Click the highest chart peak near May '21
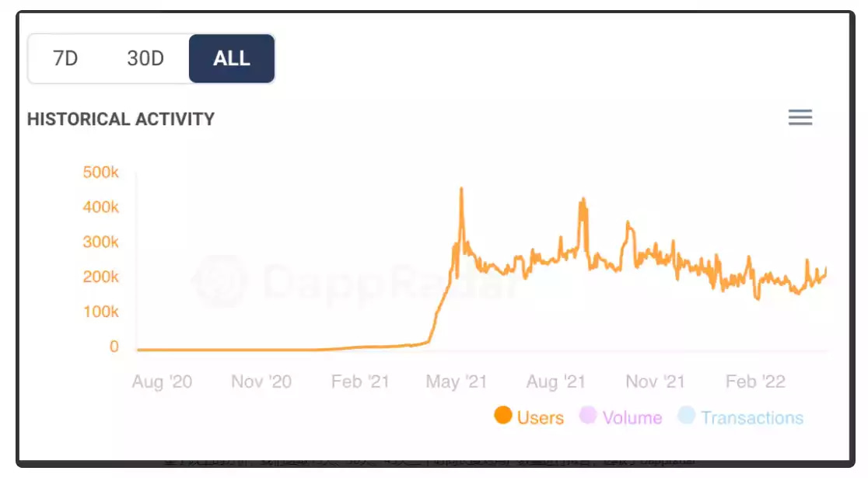This screenshot has height=478, width=868. tap(461, 189)
